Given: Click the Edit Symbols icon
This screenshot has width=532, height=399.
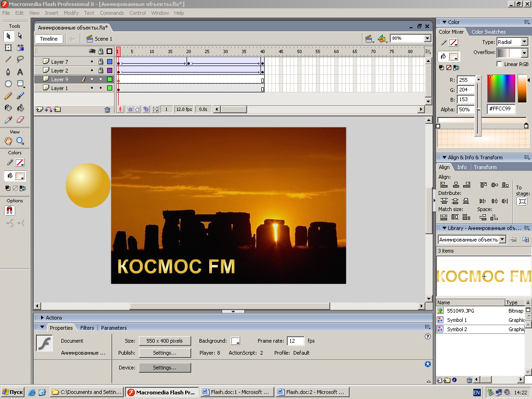Looking at the screenshot, I should click(382, 39).
